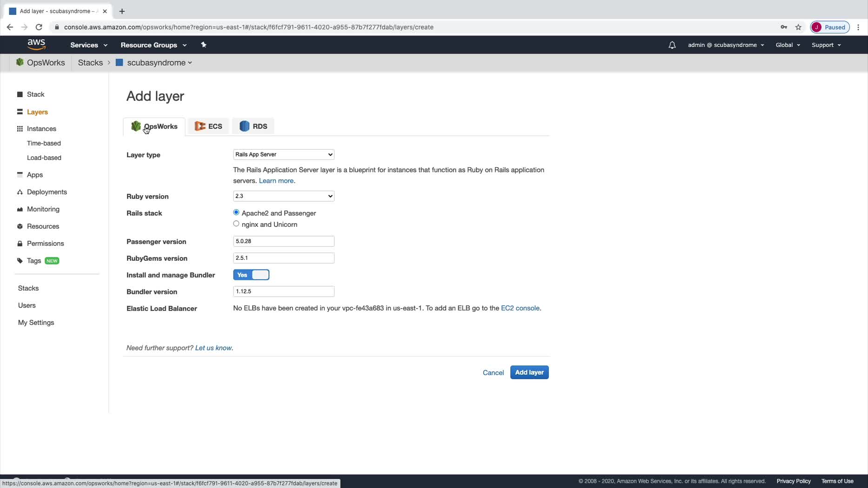Image resolution: width=868 pixels, height=488 pixels.
Task: Open My Settings in the sidebar
Action: pyautogui.click(x=36, y=323)
